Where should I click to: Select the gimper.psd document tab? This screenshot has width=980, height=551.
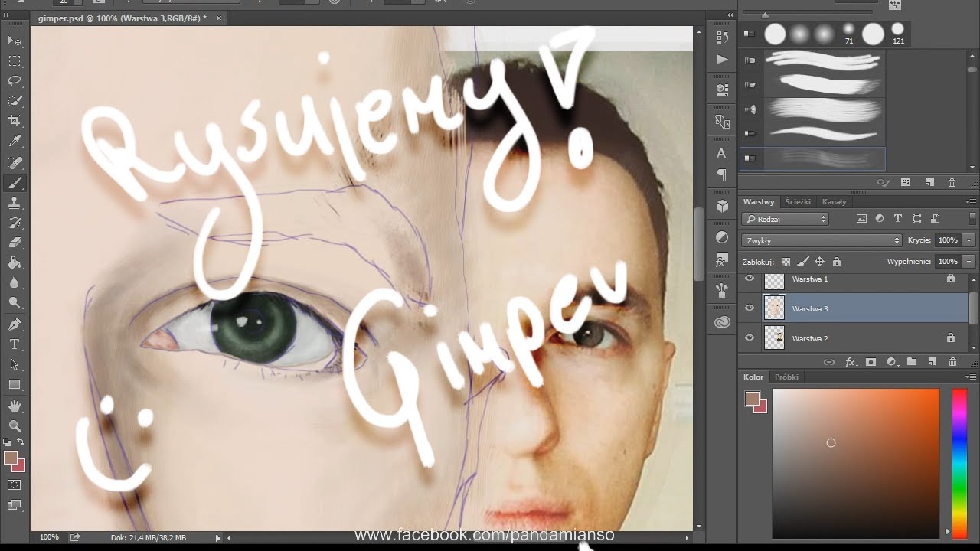[x=122, y=18]
